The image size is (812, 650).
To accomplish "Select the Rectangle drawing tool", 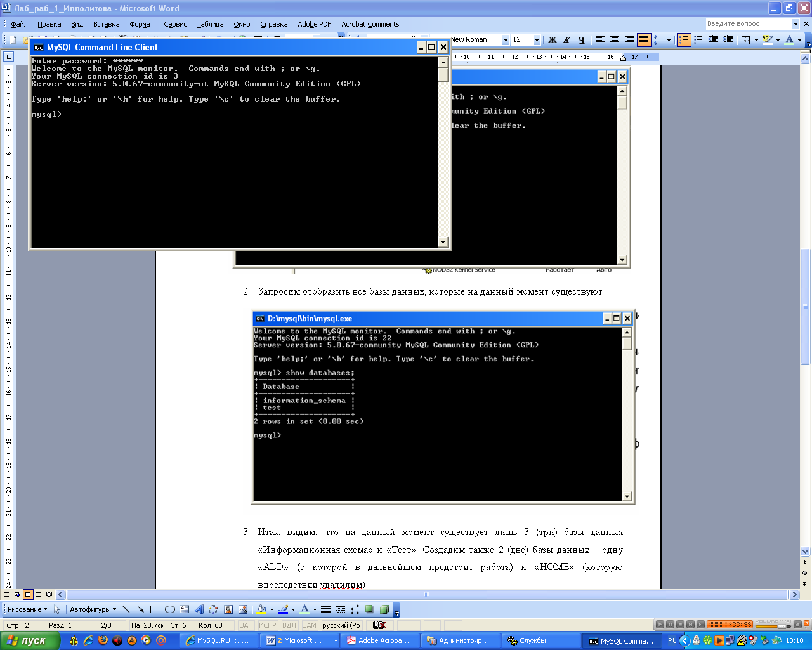I will [x=155, y=609].
